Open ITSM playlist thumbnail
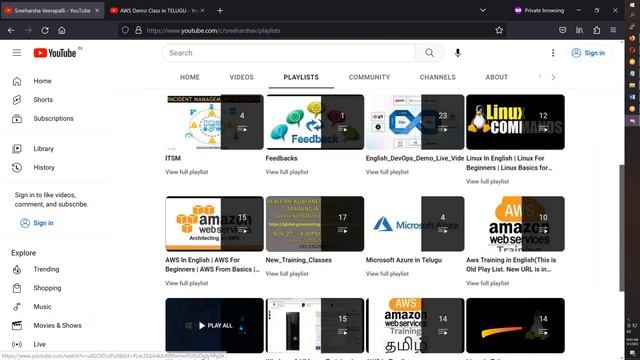This screenshot has height=360, width=640. click(x=214, y=122)
